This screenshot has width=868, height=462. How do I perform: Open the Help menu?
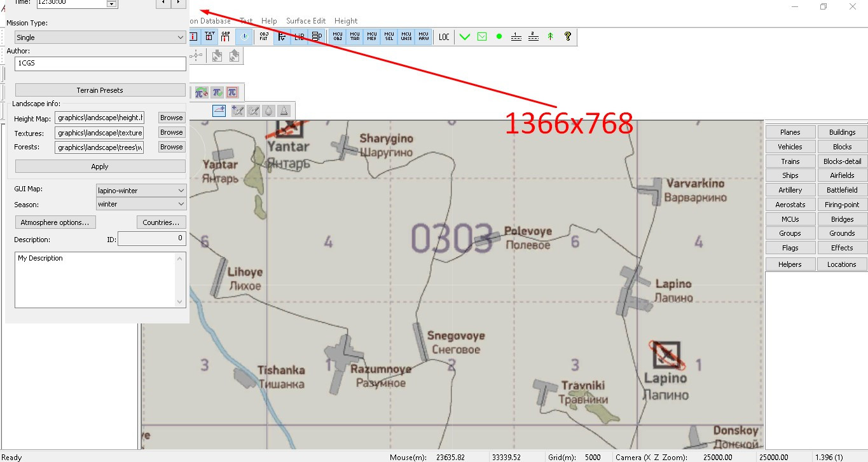(x=269, y=21)
